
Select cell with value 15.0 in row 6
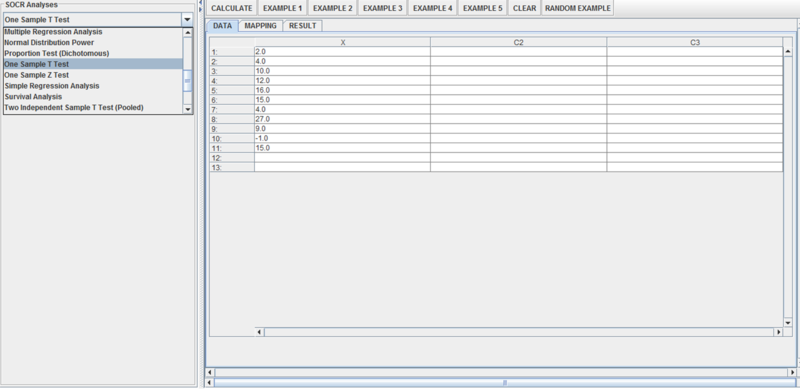343,100
